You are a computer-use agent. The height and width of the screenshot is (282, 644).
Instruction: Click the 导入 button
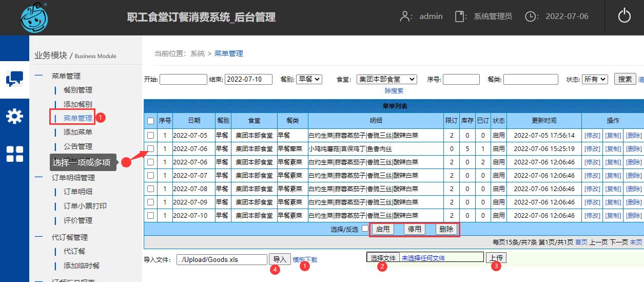[280, 259]
